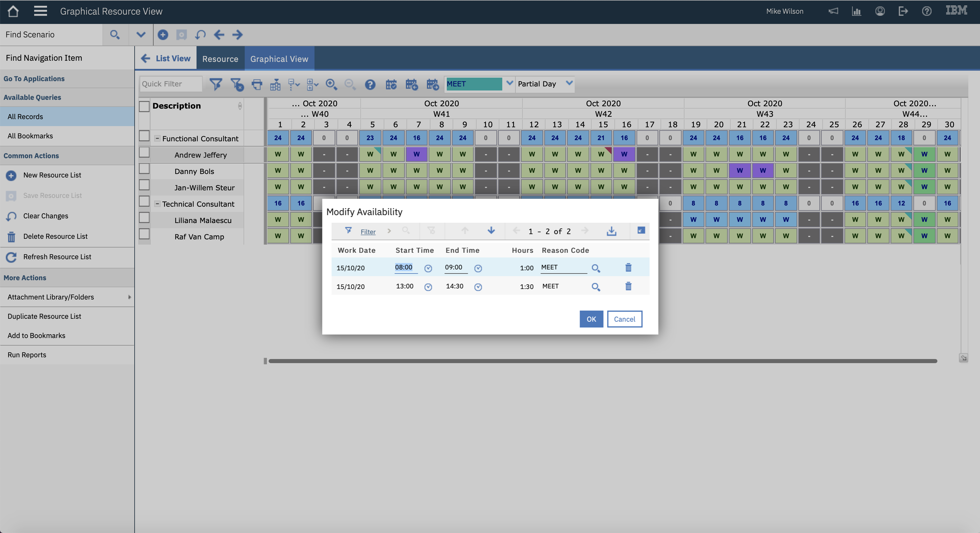
Task: Open Reason Code lookup for first row
Action: [x=595, y=268]
